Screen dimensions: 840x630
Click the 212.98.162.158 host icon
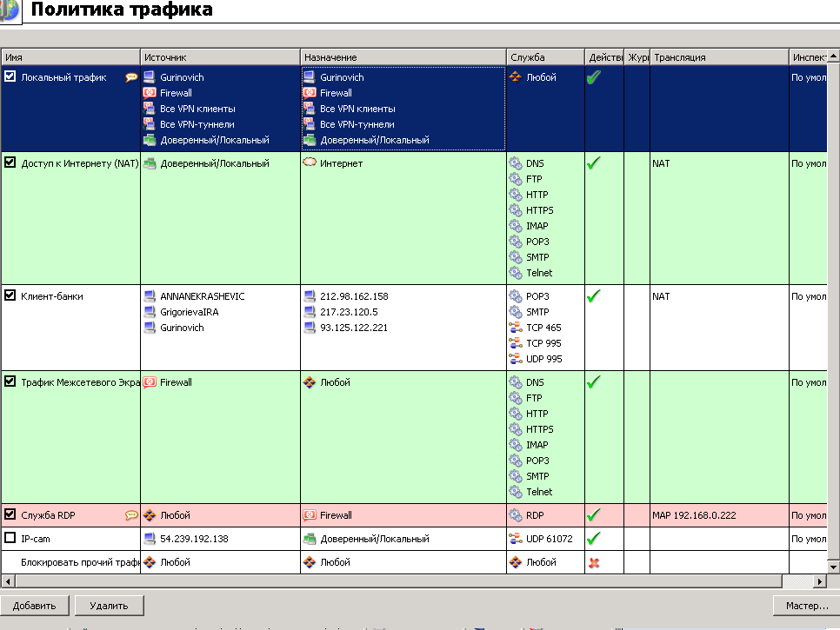pyautogui.click(x=310, y=296)
